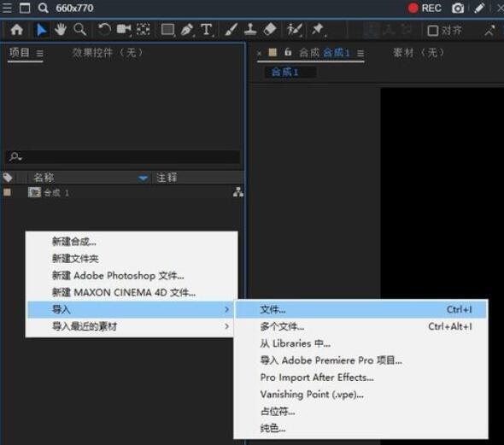Start recording with the REC button
The image size is (504, 445).
click(x=425, y=8)
